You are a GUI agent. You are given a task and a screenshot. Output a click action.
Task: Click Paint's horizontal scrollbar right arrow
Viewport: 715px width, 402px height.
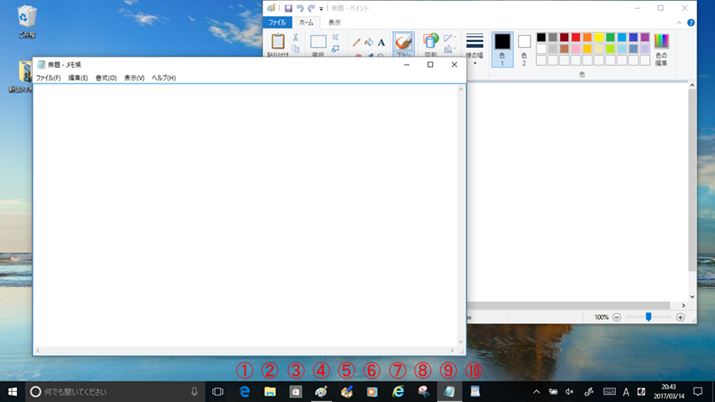click(x=683, y=305)
